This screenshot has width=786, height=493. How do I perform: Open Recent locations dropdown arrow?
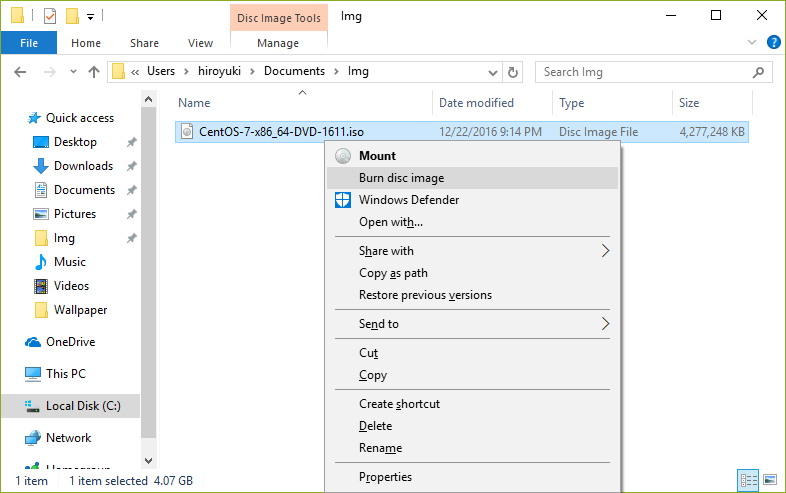coord(73,72)
